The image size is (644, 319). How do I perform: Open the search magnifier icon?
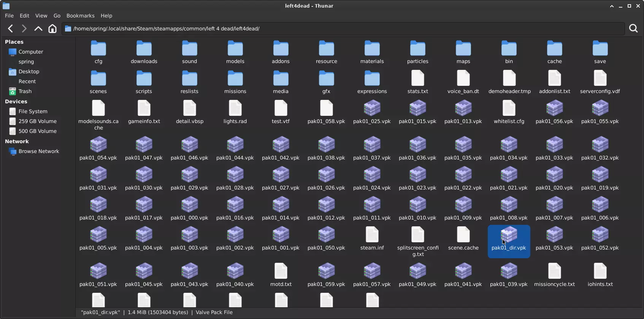click(x=633, y=28)
